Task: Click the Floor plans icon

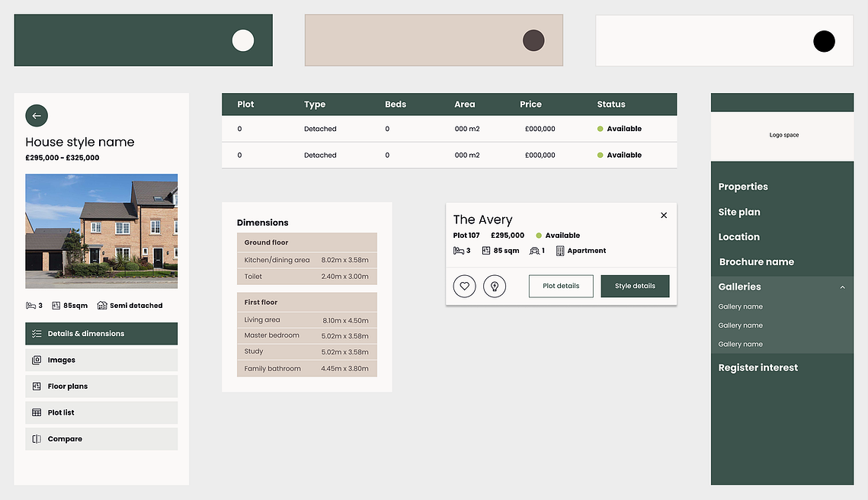Action: click(37, 386)
